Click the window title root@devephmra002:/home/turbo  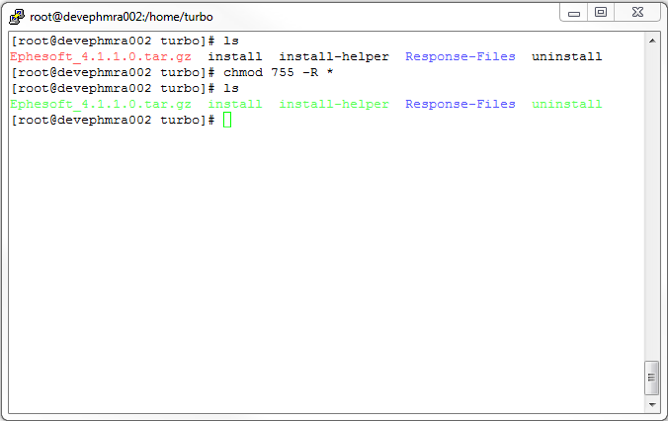121,17
